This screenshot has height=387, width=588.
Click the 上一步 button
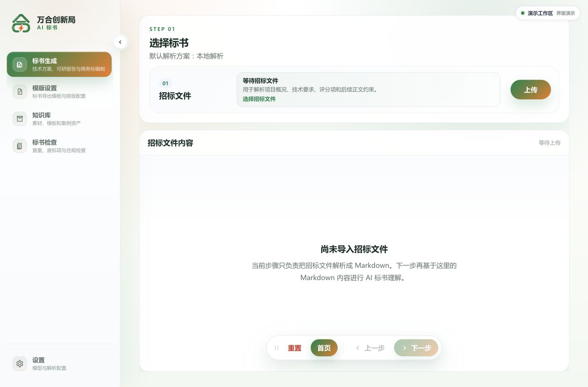tap(370, 348)
